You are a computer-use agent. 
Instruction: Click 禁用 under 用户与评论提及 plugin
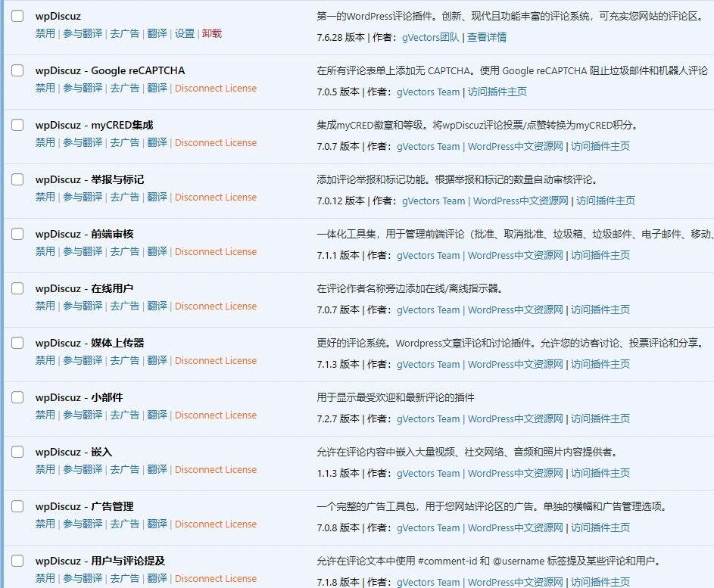[x=45, y=578]
